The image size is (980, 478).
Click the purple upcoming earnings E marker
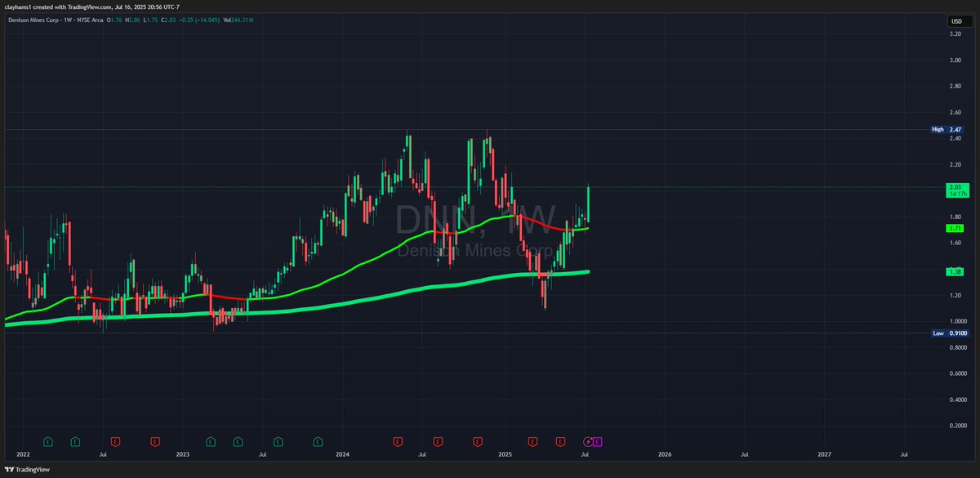(x=598, y=442)
